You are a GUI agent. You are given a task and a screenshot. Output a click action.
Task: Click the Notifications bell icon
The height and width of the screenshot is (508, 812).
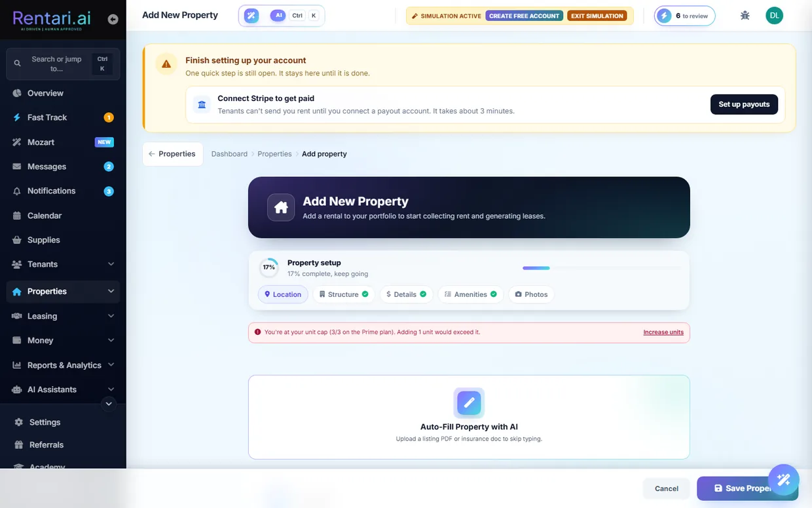pyautogui.click(x=17, y=191)
